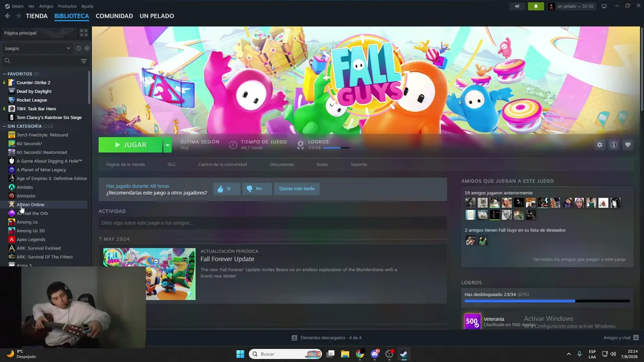Click the achievements unlocked progress bar
Viewport: 644px width, 362px height.
547,301
